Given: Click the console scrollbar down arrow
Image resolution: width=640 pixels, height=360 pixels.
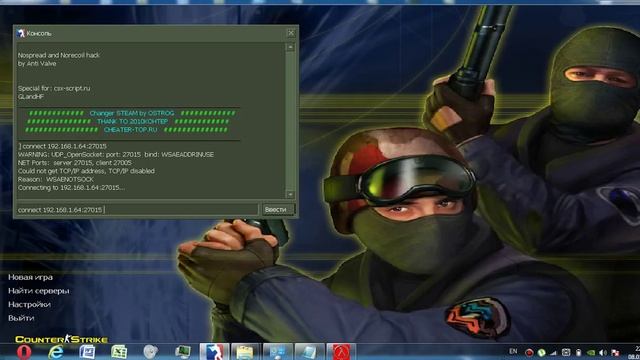Looking at the screenshot, I should (290, 194).
